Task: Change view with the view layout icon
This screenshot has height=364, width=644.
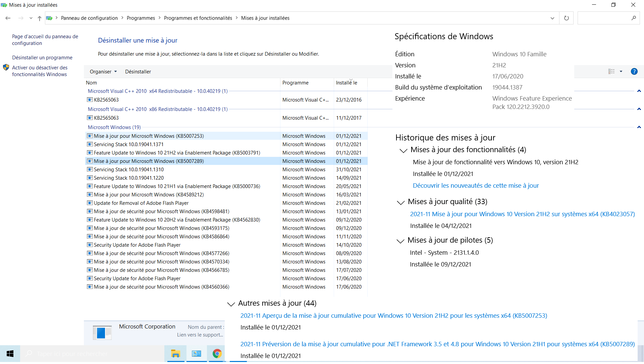Action: 611,71
